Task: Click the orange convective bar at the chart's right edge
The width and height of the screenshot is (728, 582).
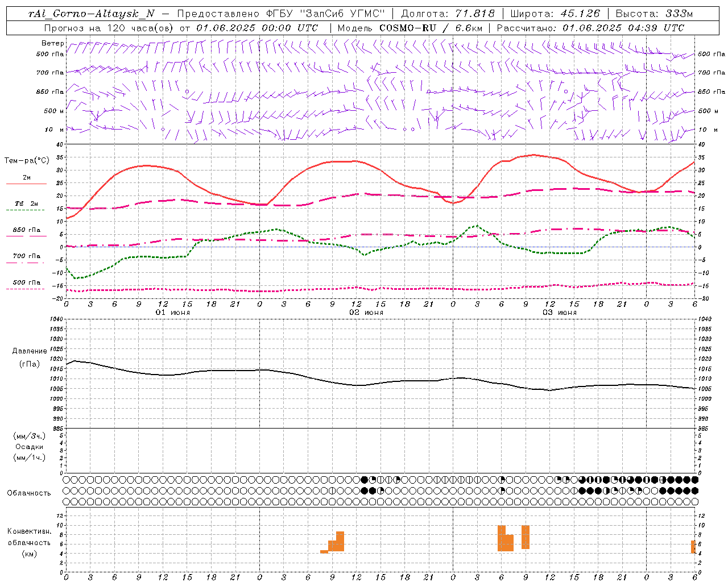Action: pyautogui.click(x=693, y=547)
